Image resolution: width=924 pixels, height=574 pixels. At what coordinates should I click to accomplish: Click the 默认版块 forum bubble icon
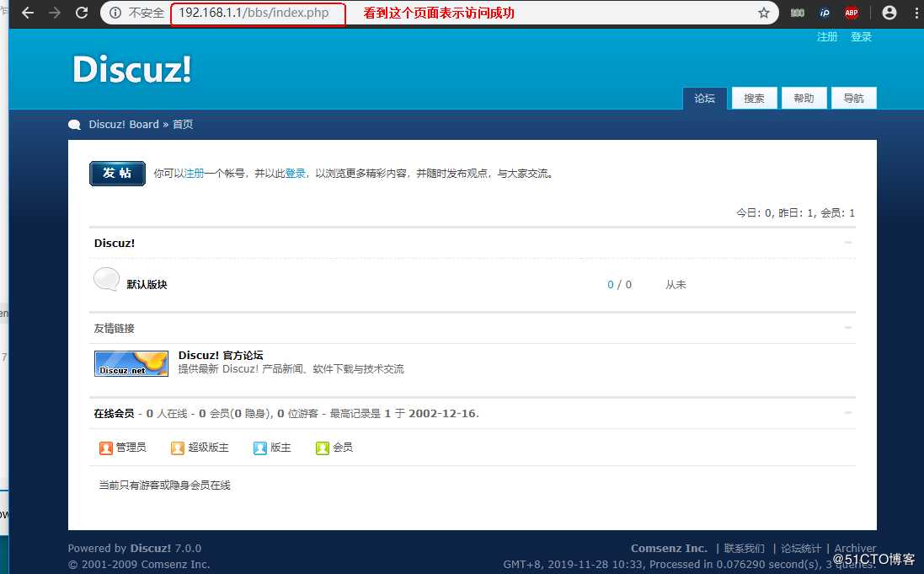tap(106, 280)
